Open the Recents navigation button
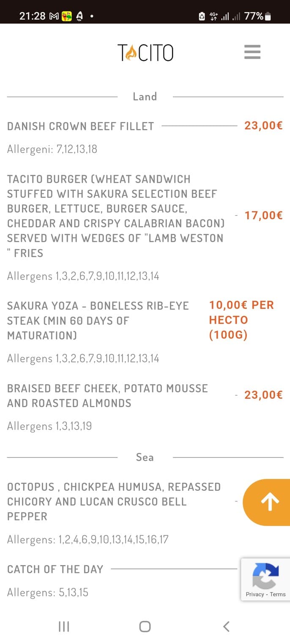This screenshot has height=644, width=290. click(64, 627)
